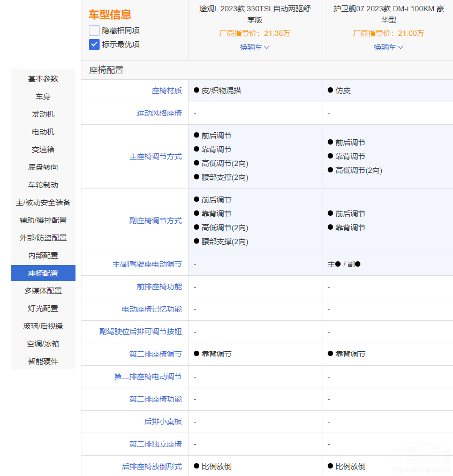Open the 车身 section
The image size is (453, 476).
tap(43, 96)
